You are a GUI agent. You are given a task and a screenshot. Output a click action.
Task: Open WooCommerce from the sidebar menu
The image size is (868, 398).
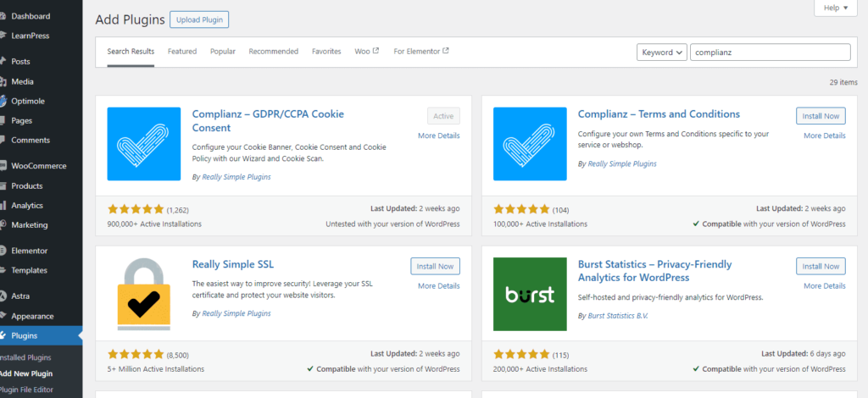tap(38, 166)
